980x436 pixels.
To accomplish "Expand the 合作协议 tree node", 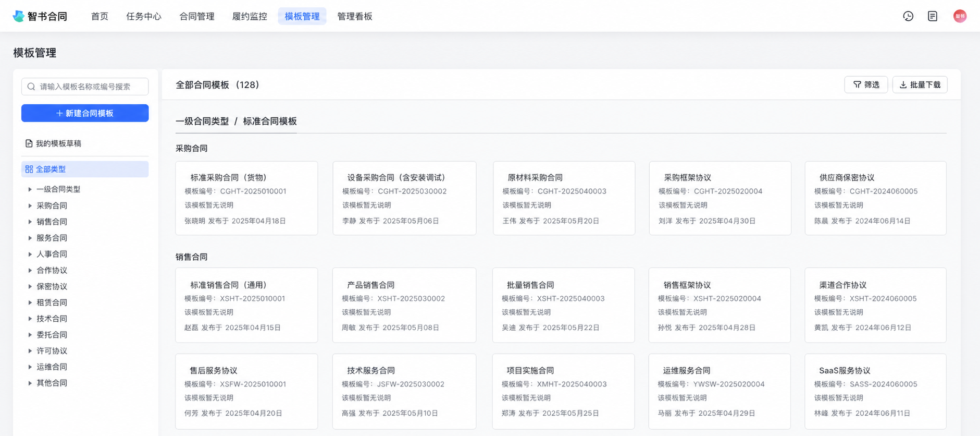I will [30, 270].
